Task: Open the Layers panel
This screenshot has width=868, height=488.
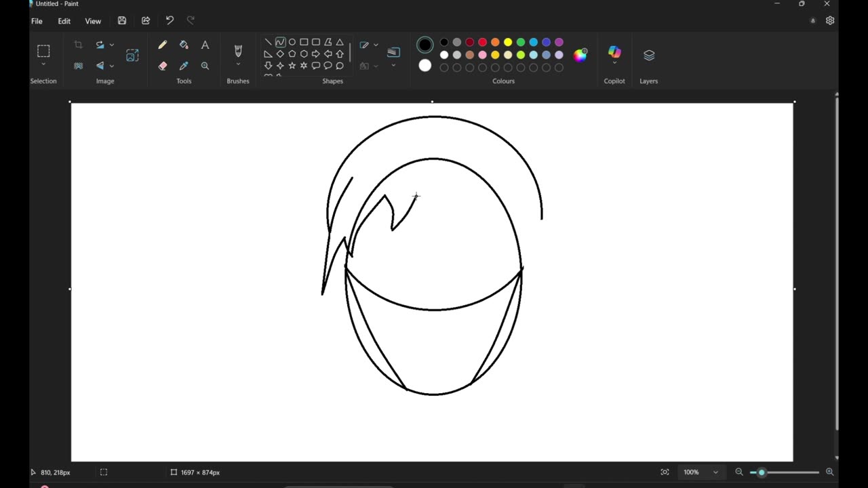Action: pyautogui.click(x=649, y=55)
